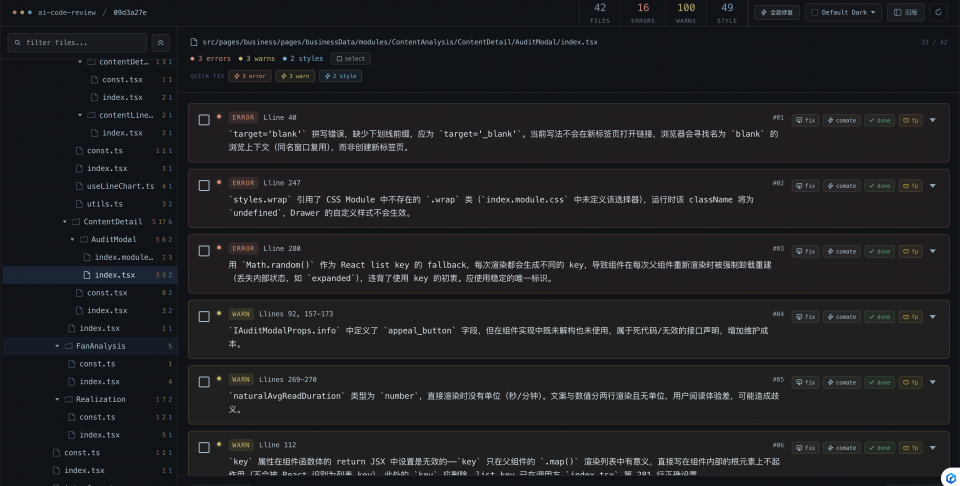Send issue #03 to comate

pos(841,252)
